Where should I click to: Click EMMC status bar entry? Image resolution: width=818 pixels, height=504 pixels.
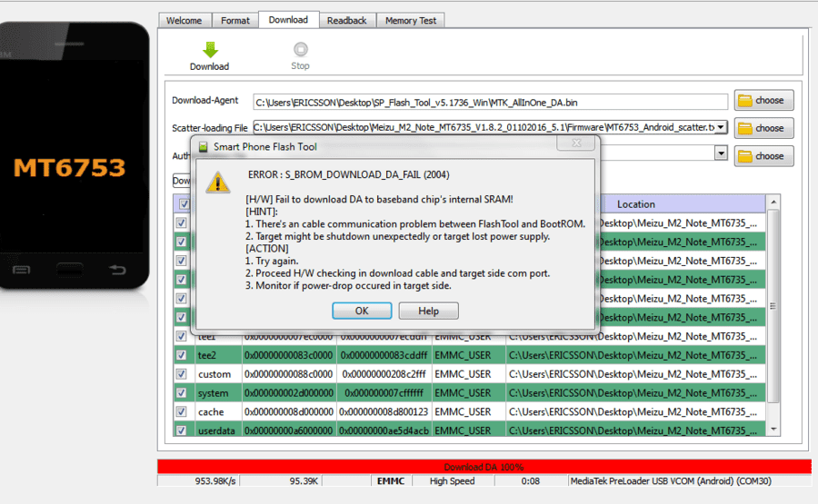coord(391,481)
